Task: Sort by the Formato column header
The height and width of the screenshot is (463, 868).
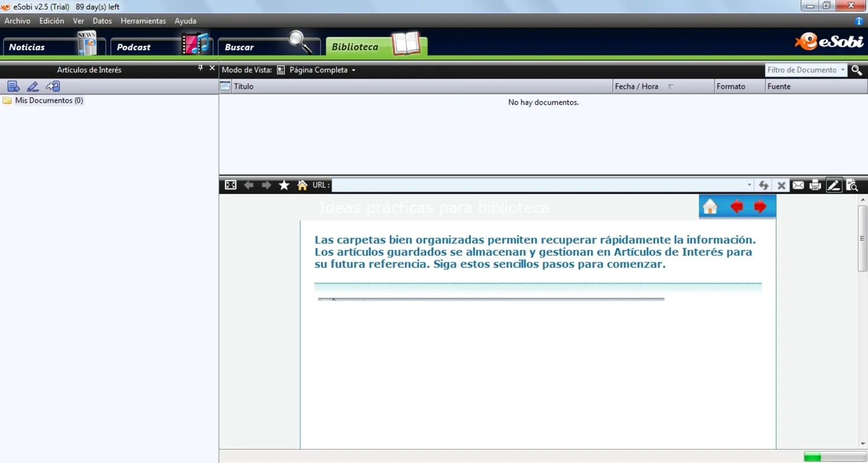Action: tap(740, 86)
